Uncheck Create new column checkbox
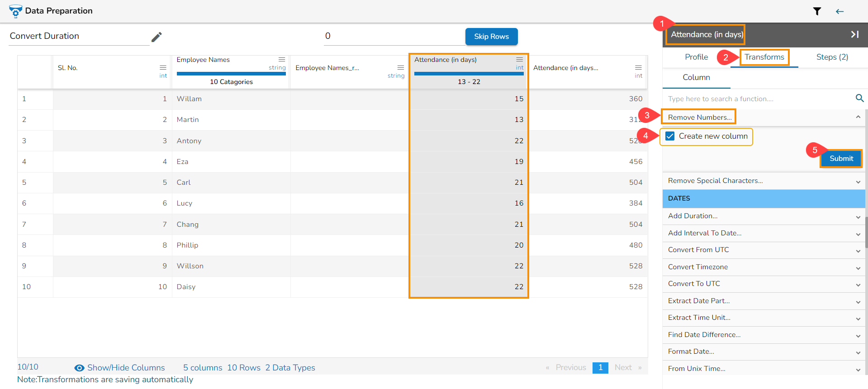This screenshot has height=389, width=868. click(x=670, y=136)
